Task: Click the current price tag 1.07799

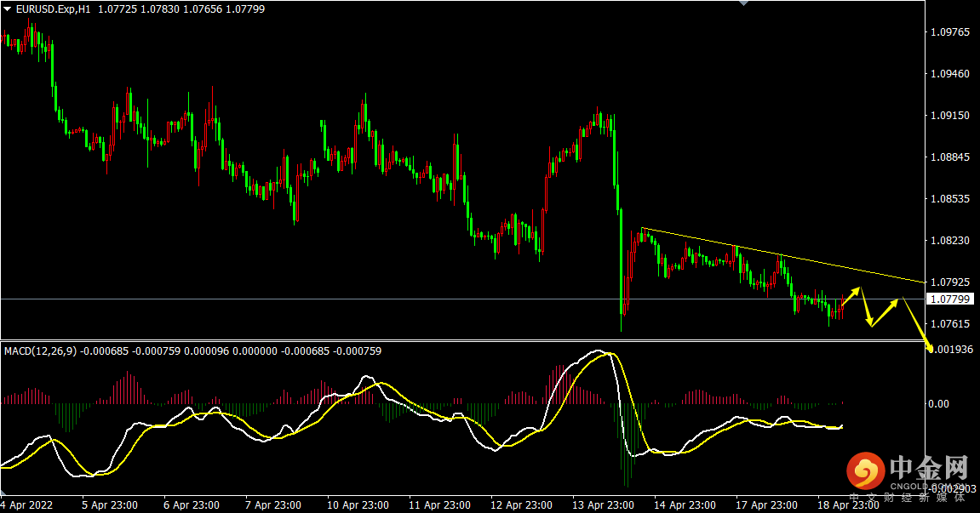Action: pos(949,299)
